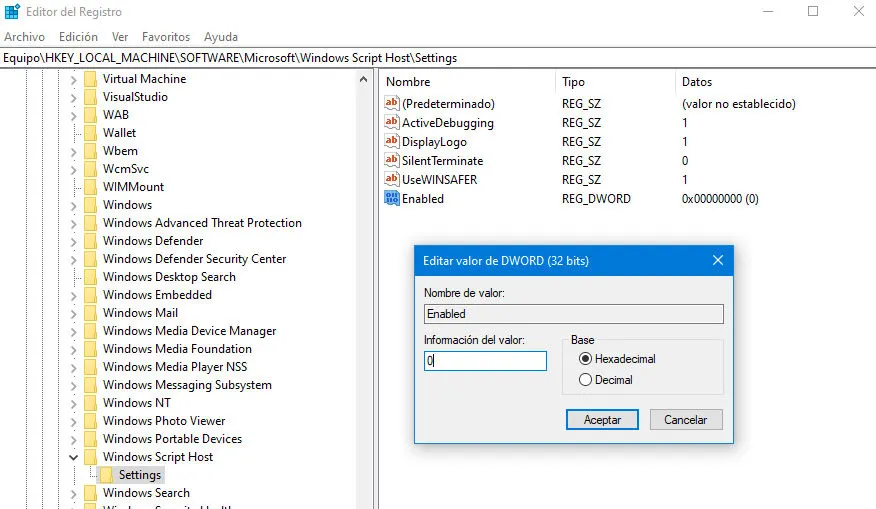The height and width of the screenshot is (509, 876).
Task: Select the Decimal base radio button
Action: click(585, 380)
